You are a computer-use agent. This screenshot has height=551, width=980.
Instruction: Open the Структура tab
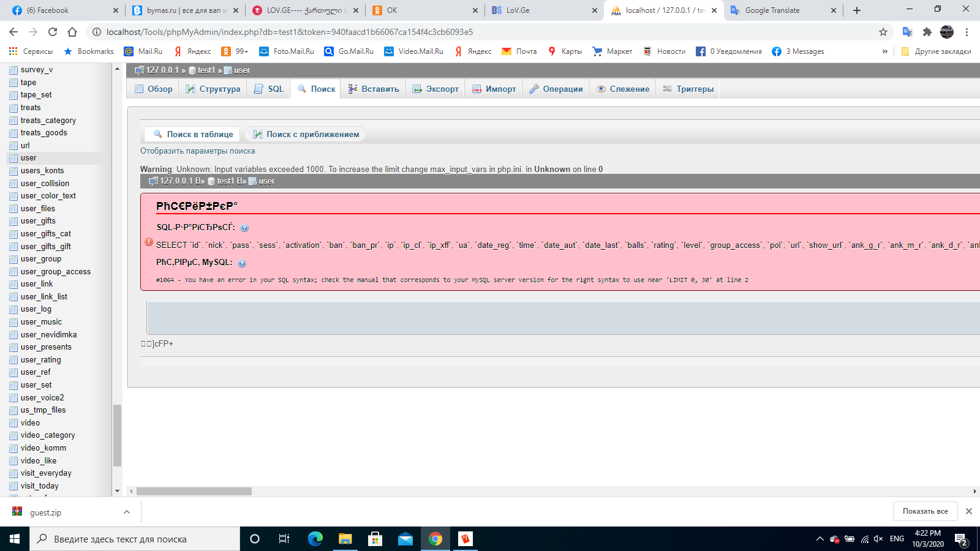(x=213, y=89)
